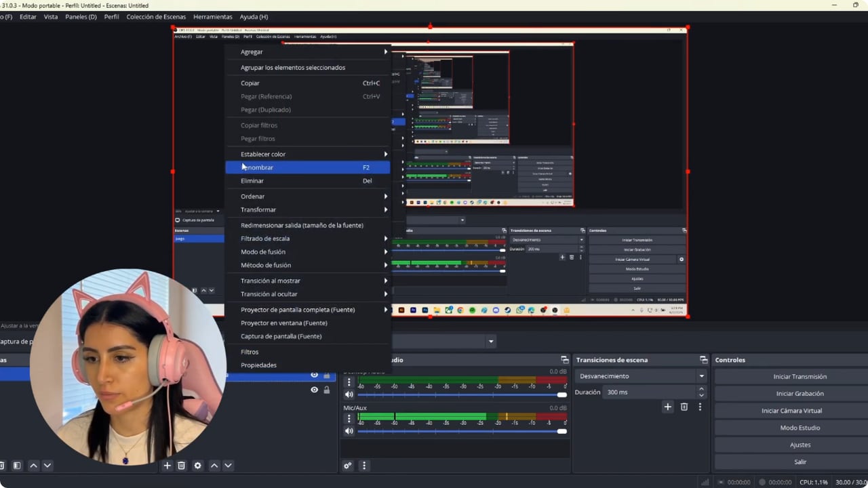Move scene down in Scenes panel
The width and height of the screenshot is (868, 488).
coord(47,466)
